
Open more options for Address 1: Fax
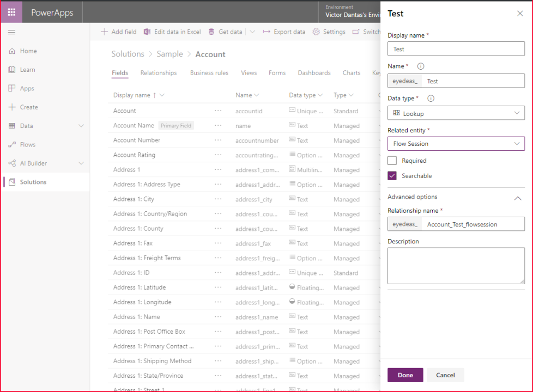218,243
